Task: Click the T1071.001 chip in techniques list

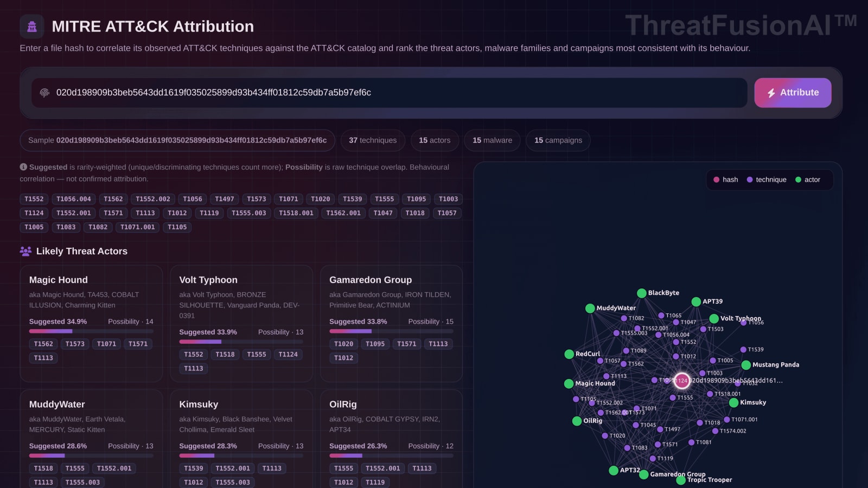Action: [138, 227]
